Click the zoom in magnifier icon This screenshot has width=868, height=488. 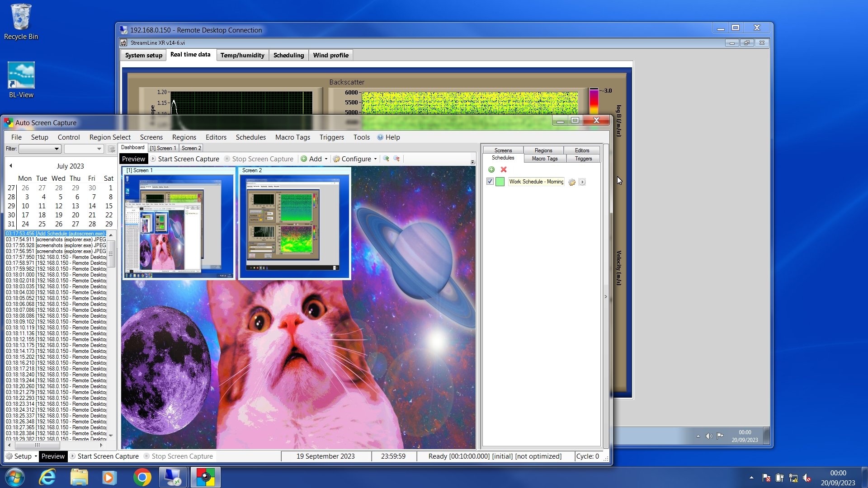pos(386,159)
